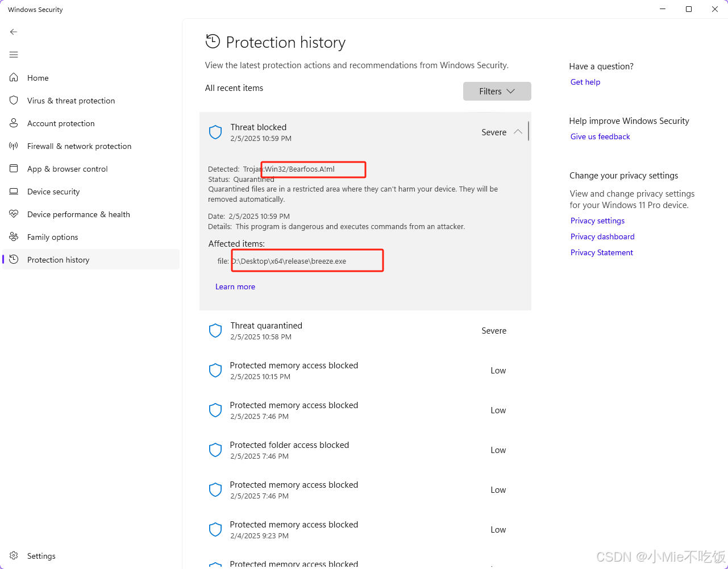
Task: Click shield icon of 2/4/2025 9:23 PM entry
Action: point(215,530)
